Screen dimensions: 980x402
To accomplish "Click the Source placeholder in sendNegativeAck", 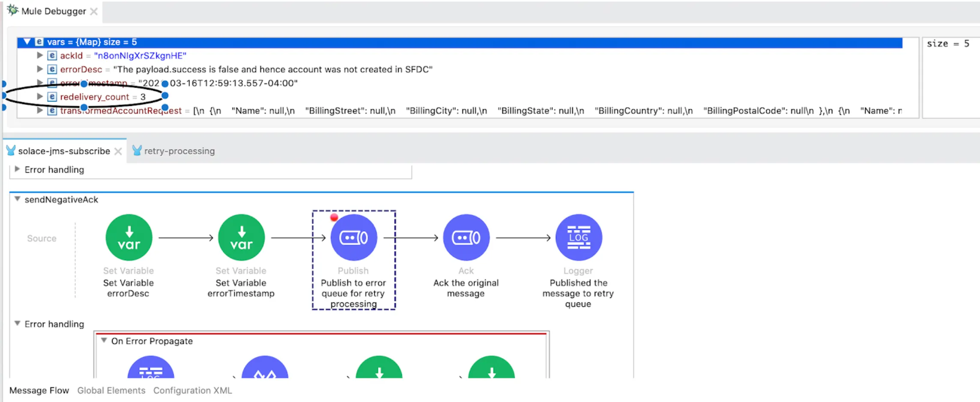I will click(x=42, y=238).
